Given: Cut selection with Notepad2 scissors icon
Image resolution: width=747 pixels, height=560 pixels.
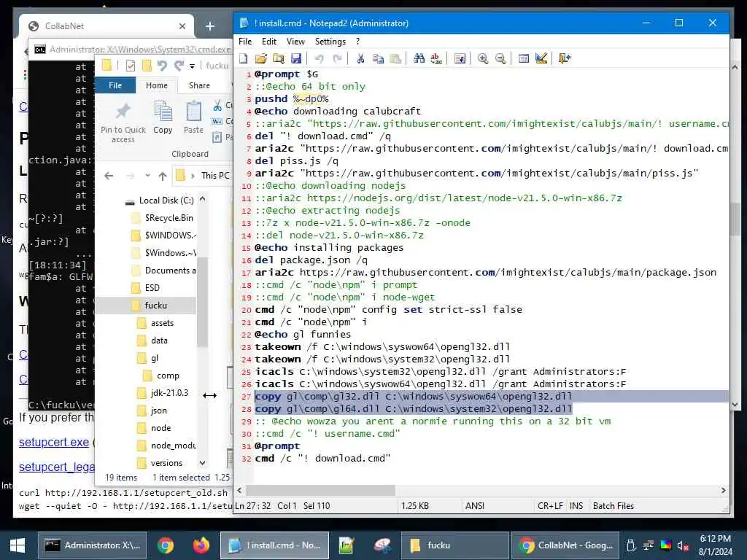Looking at the screenshot, I should pos(360,58).
